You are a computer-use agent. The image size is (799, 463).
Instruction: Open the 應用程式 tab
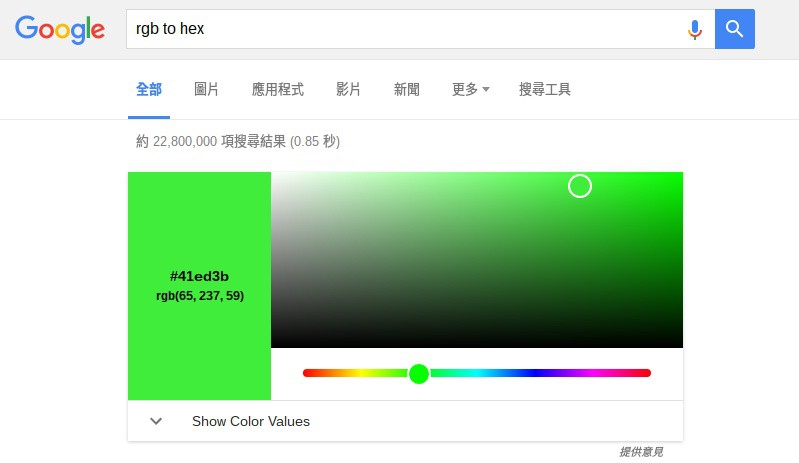278,89
